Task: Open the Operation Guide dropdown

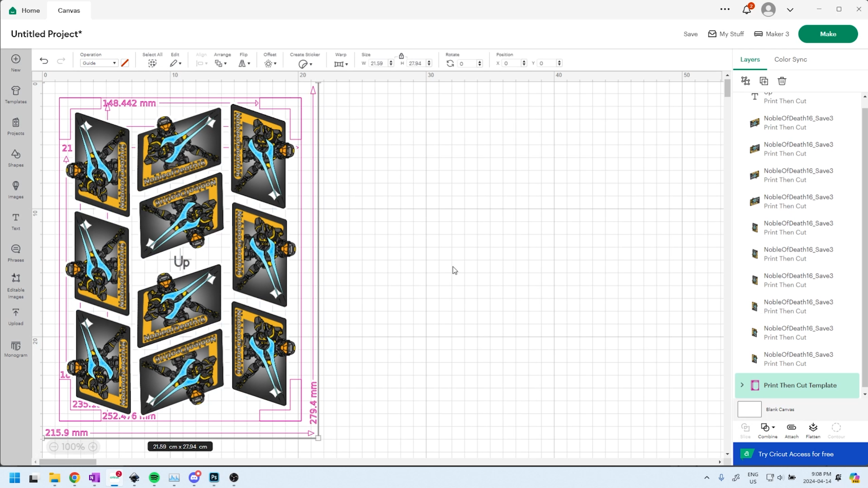Action: (99, 63)
